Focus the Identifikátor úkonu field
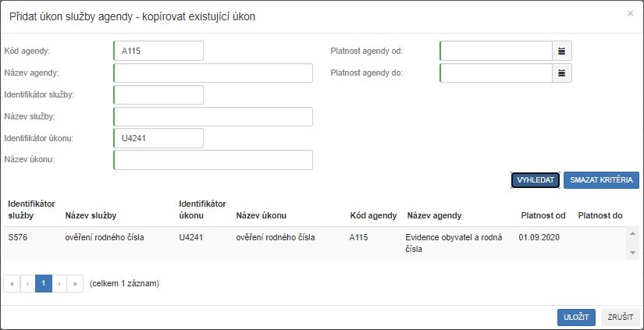Screen dimensions: 644x330 (158, 138)
